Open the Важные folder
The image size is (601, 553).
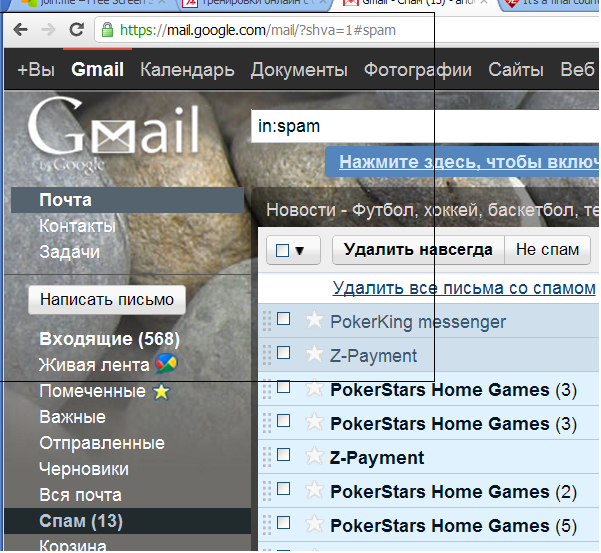click(x=72, y=417)
